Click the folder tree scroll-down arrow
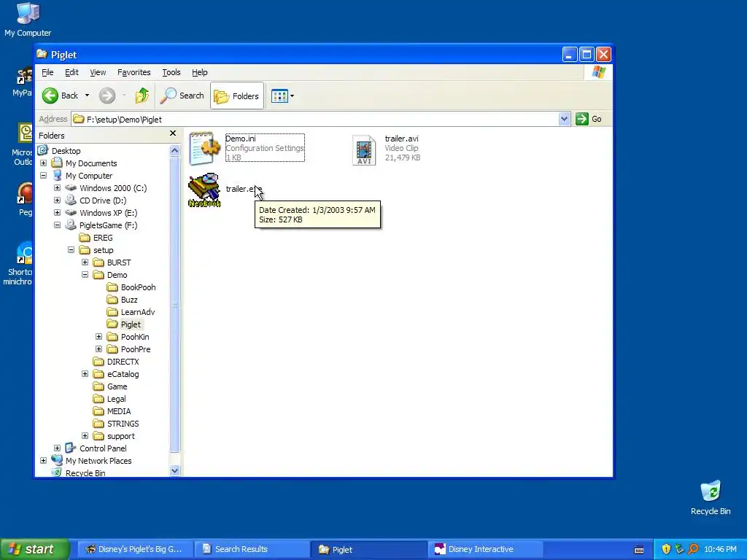Image resolution: width=747 pixels, height=560 pixels. (174, 470)
